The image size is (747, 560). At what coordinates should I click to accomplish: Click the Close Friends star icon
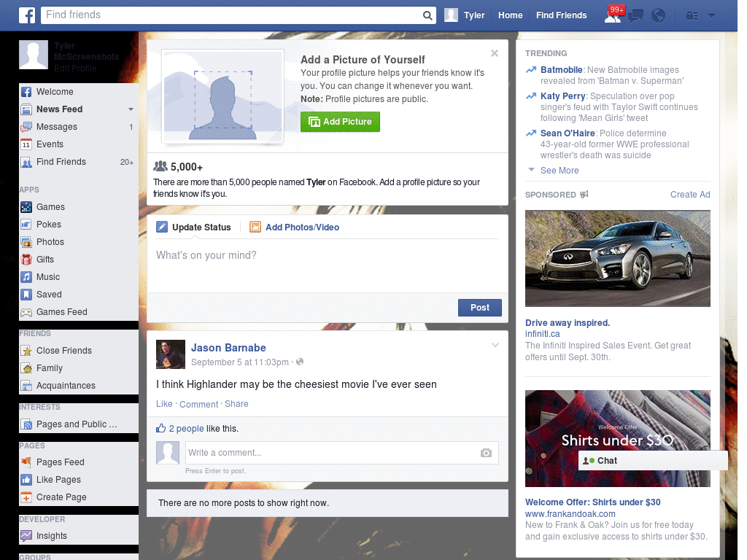26,351
